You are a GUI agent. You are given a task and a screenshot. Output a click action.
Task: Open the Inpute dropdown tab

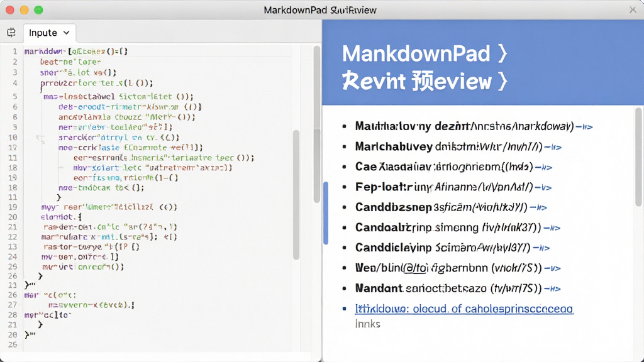point(49,33)
